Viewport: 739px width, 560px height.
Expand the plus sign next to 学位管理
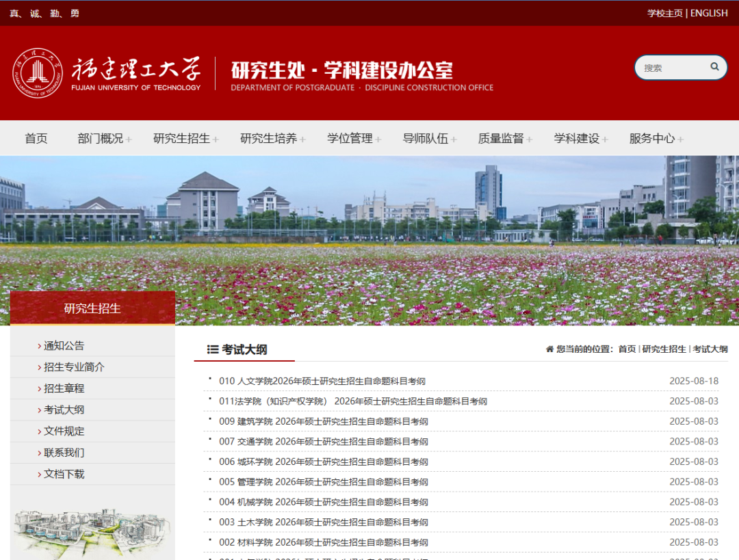coord(378,139)
